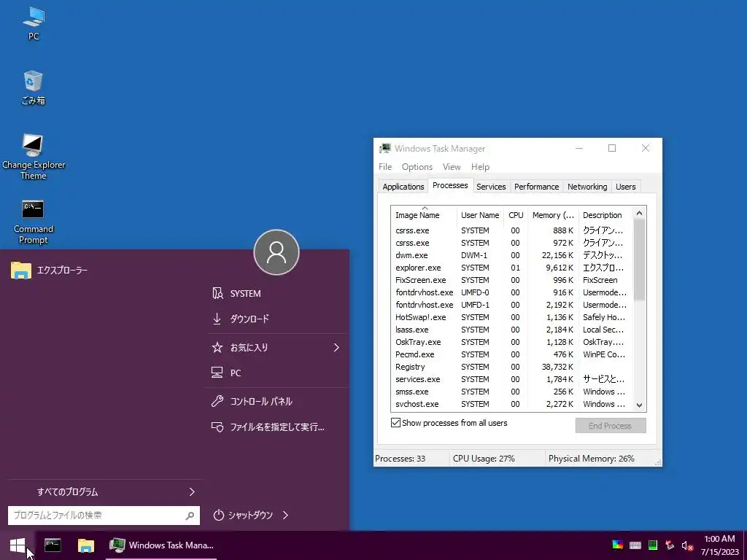The height and width of the screenshot is (560, 747).
Task: Open Command Prompt from the taskbar
Action: [53, 545]
